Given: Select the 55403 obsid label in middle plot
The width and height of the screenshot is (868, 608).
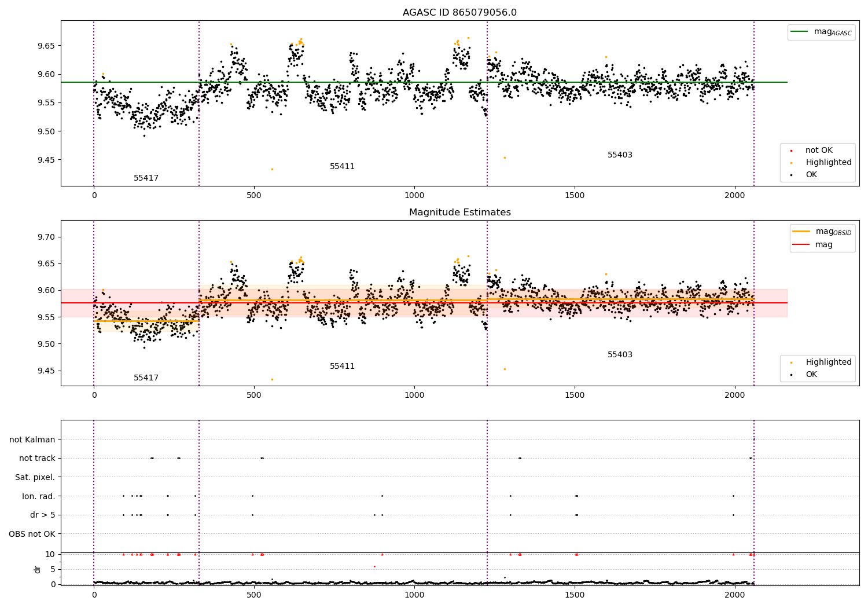Looking at the screenshot, I should (620, 354).
